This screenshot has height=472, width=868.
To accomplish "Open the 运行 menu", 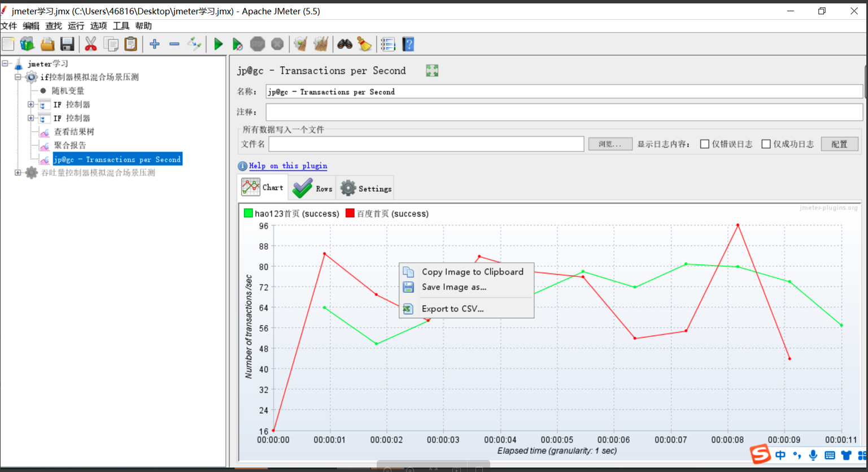I will 76,26.
